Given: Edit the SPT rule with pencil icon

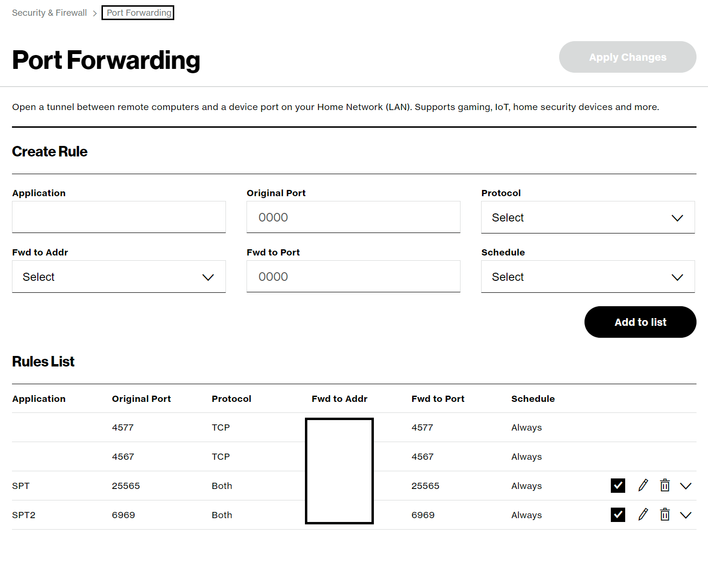Looking at the screenshot, I should 643,486.
